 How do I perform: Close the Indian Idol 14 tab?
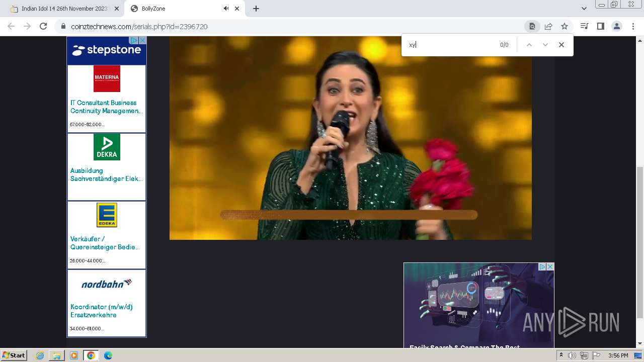[117, 9]
